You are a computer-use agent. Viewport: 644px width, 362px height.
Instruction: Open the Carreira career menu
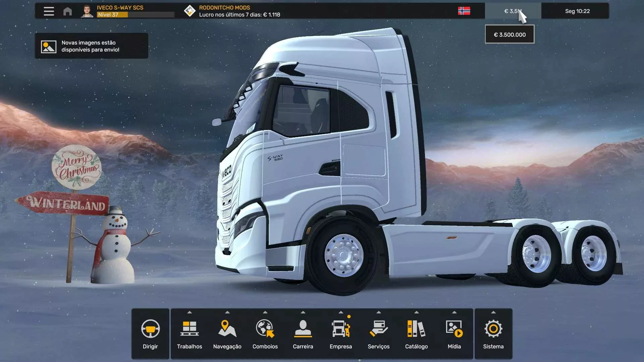pos(303,334)
